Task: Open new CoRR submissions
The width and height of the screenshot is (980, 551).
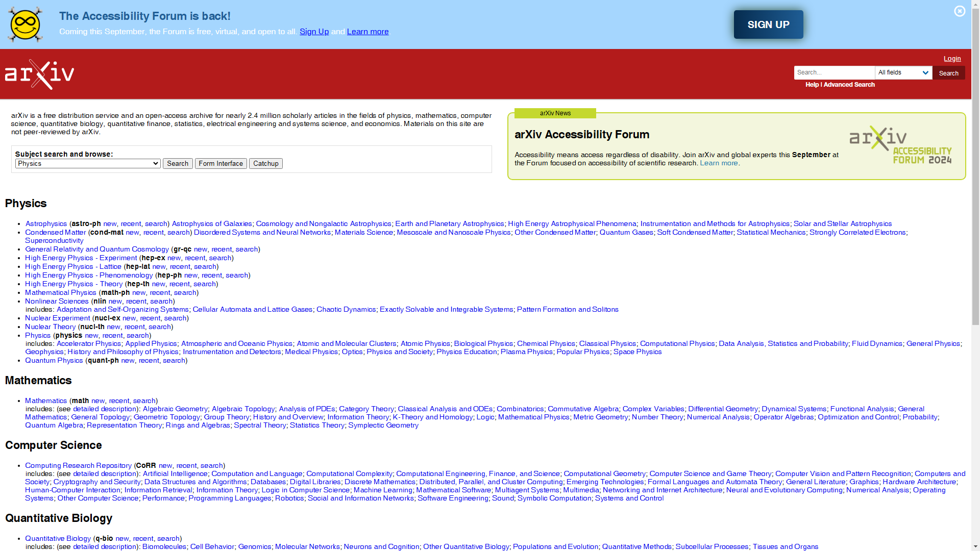Action: tap(165, 466)
